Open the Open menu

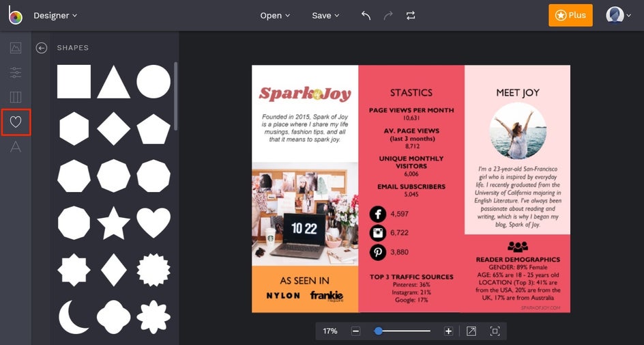(x=275, y=16)
